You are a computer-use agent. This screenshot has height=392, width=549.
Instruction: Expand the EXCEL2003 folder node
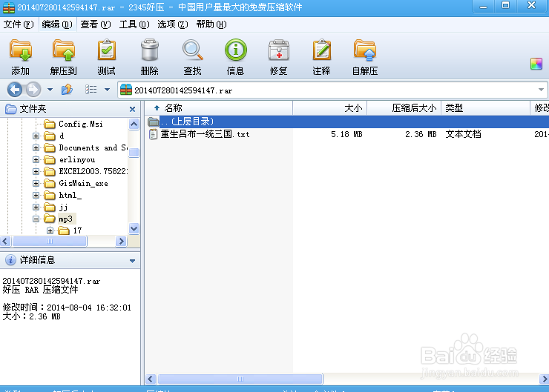pos(36,171)
